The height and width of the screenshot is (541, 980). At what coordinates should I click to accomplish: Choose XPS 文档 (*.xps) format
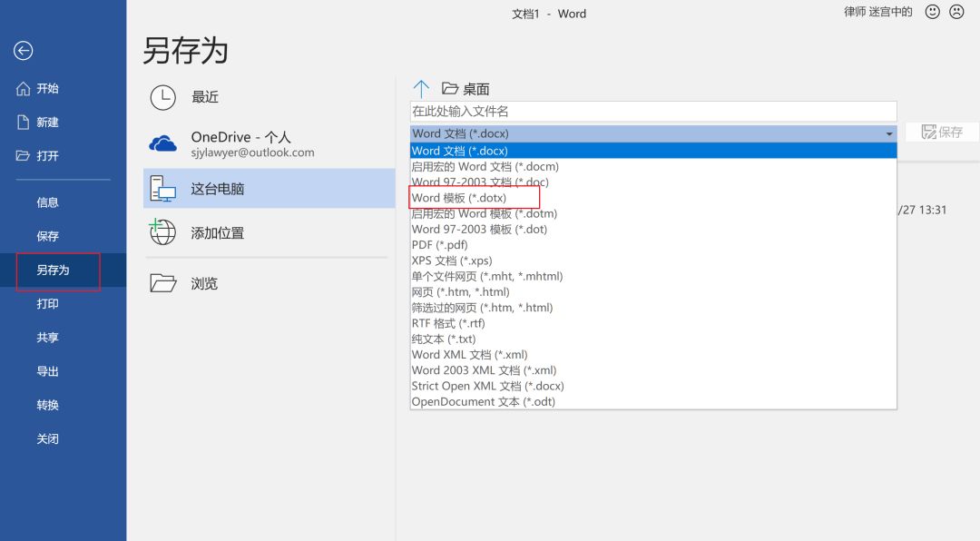click(653, 261)
